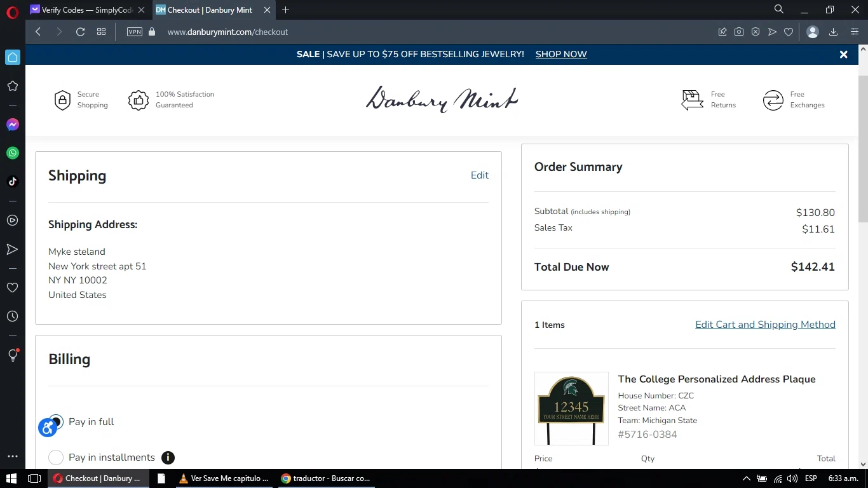
Task: Open the sidebar Bookmarks star
Action: [12, 86]
